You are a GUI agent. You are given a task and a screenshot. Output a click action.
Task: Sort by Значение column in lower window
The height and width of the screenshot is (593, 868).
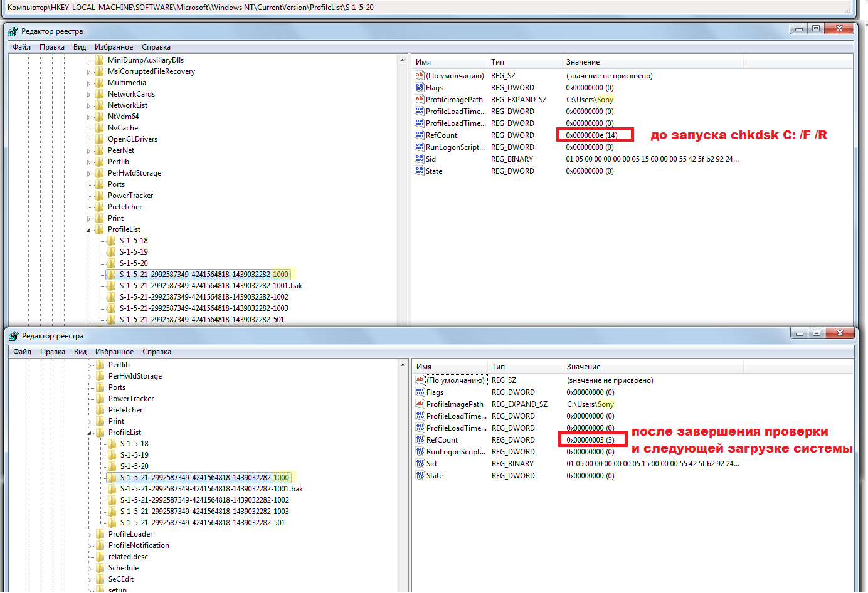(x=653, y=367)
